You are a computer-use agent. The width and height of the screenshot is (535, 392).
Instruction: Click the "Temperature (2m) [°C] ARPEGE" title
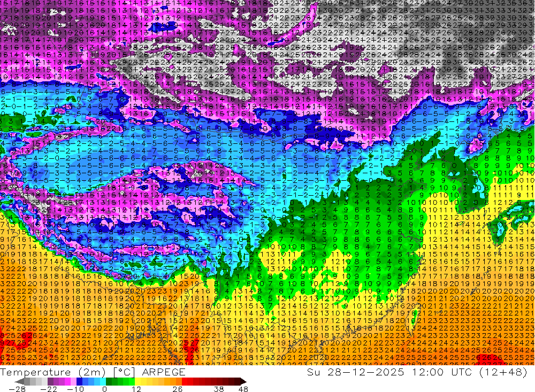coord(93,372)
